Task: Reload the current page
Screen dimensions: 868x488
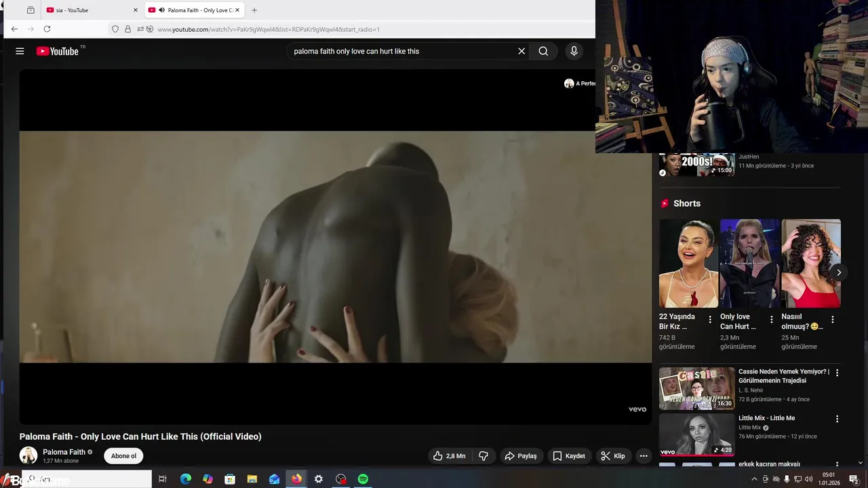Action: tap(47, 29)
